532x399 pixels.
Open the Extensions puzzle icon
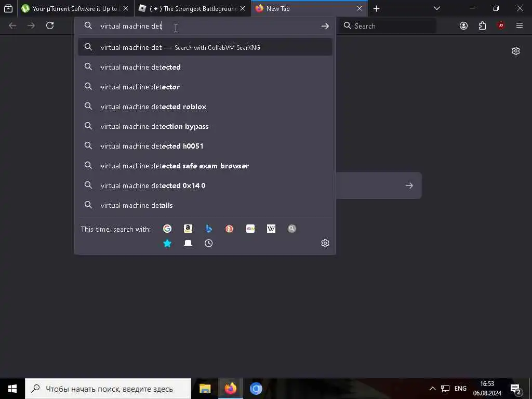[482, 26]
